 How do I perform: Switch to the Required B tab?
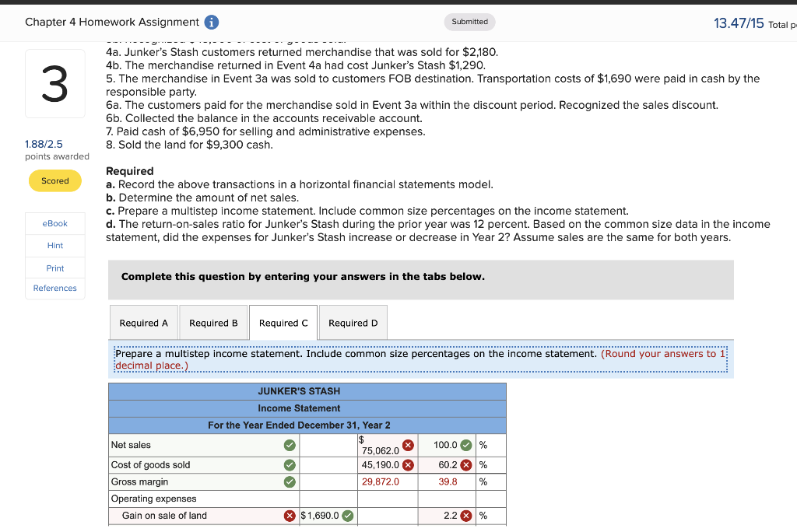[213, 323]
